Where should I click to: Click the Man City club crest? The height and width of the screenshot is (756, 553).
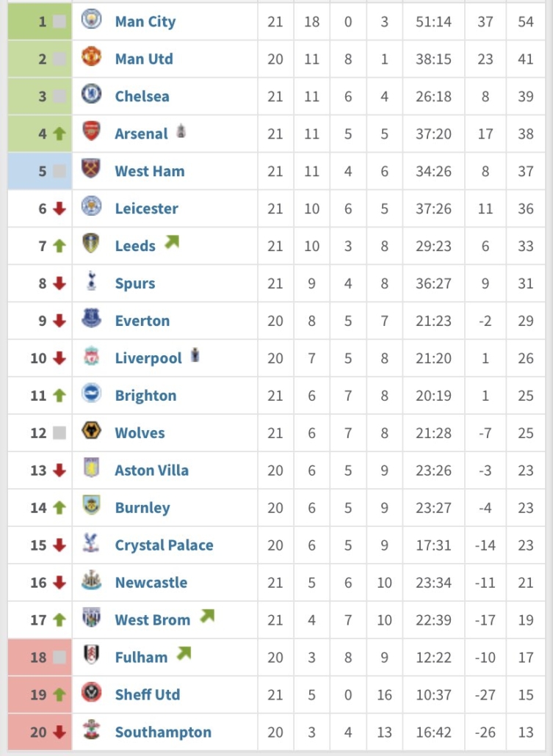(x=91, y=20)
